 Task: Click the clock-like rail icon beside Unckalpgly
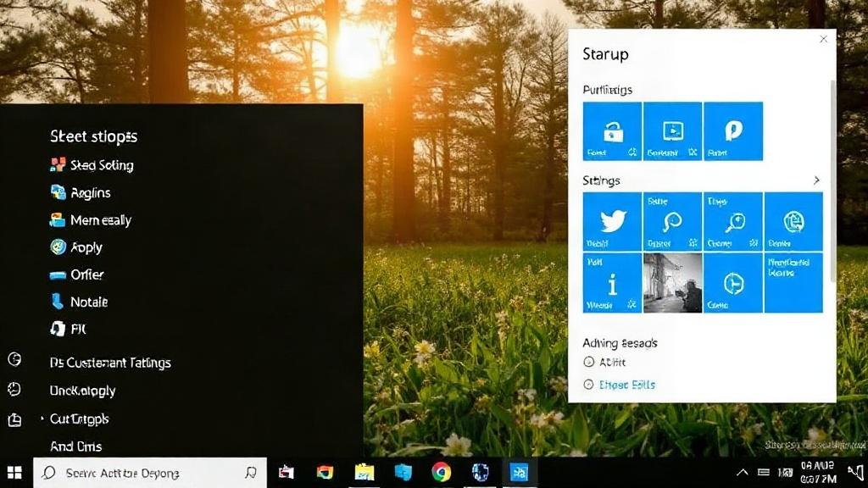pyautogui.click(x=14, y=390)
